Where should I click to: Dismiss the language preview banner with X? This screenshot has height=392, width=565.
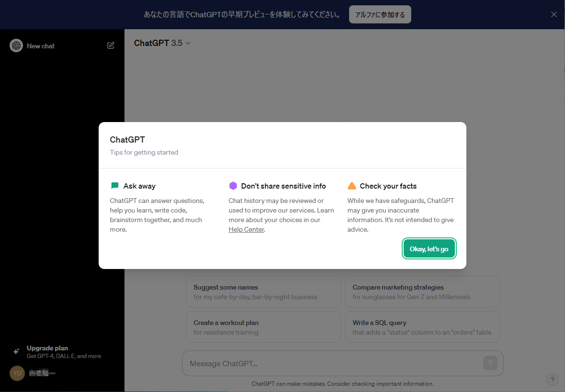pyautogui.click(x=554, y=14)
